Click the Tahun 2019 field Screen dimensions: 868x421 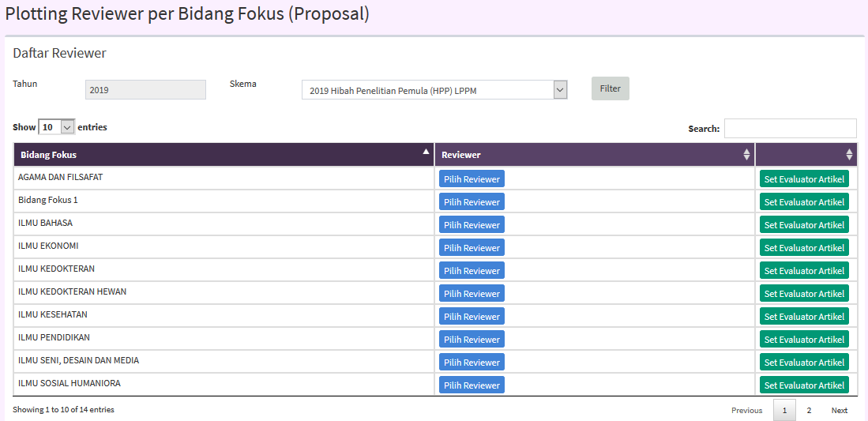[x=145, y=90]
